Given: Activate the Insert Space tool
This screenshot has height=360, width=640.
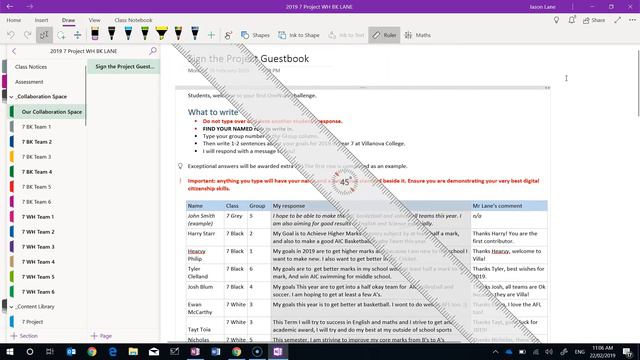Looking at the screenshot, I should (x=78, y=35).
